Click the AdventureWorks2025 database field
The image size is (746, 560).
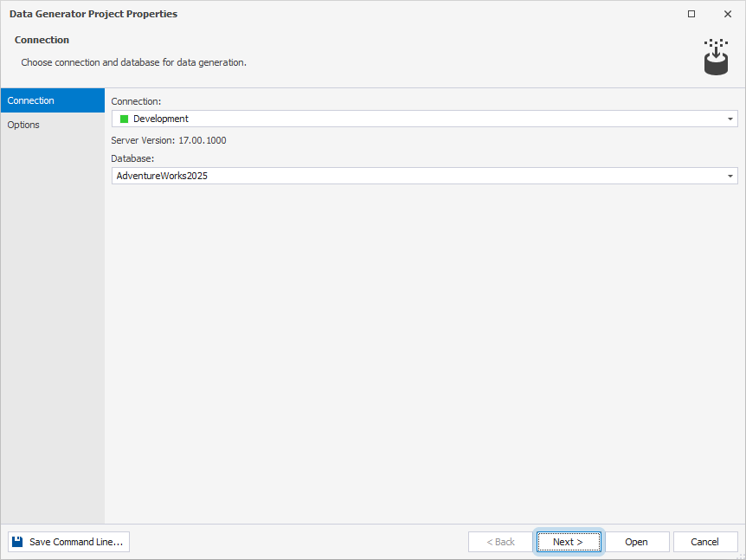(x=424, y=176)
